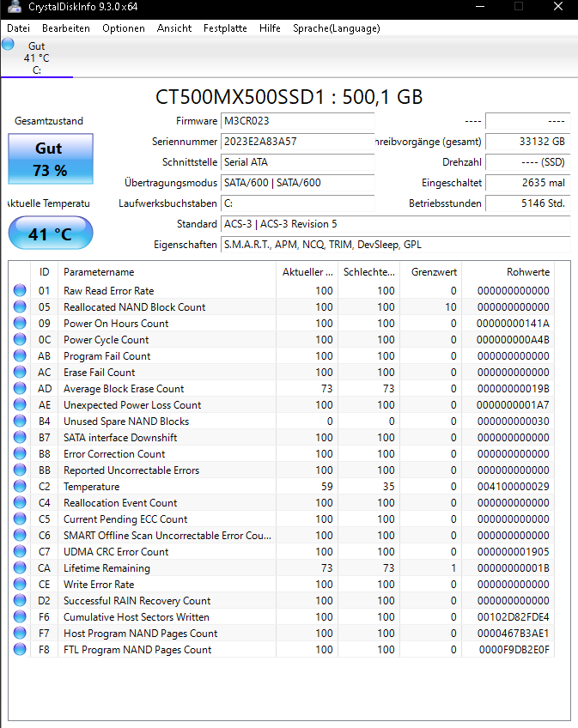Click status orb for Power On Hours Count
This screenshot has height=728, width=578.
click(x=20, y=323)
